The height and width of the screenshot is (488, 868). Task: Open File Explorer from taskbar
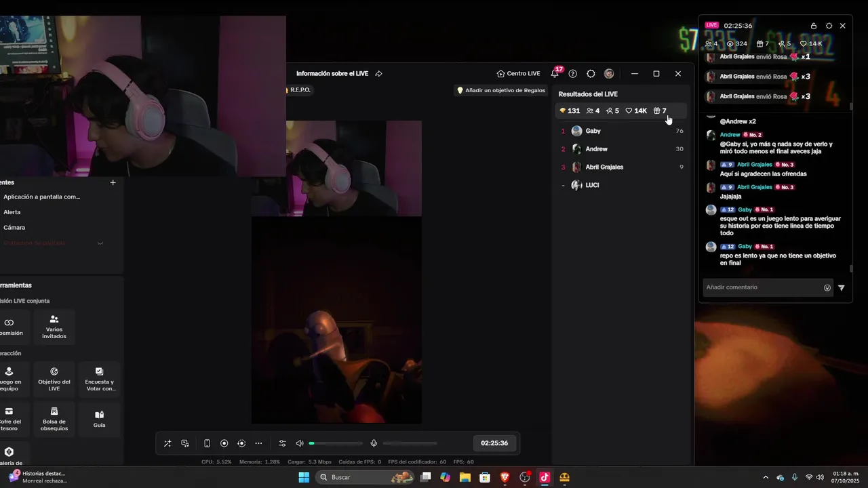465,477
